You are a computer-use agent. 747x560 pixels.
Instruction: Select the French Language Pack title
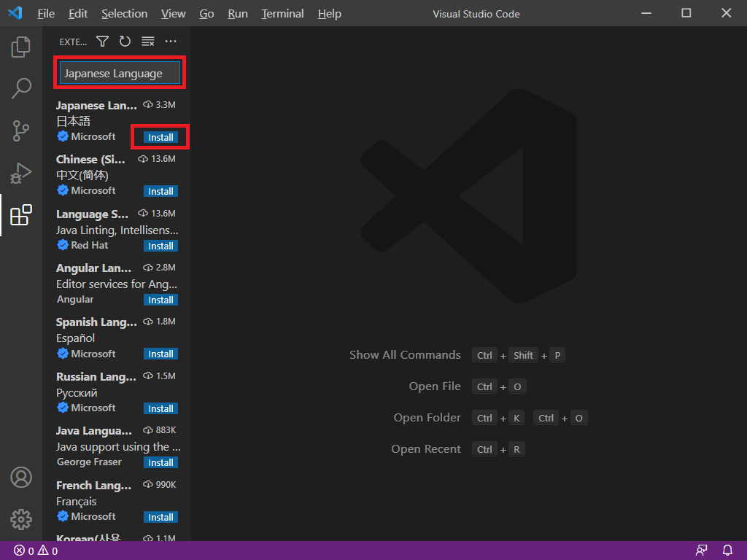click(93, 485)
